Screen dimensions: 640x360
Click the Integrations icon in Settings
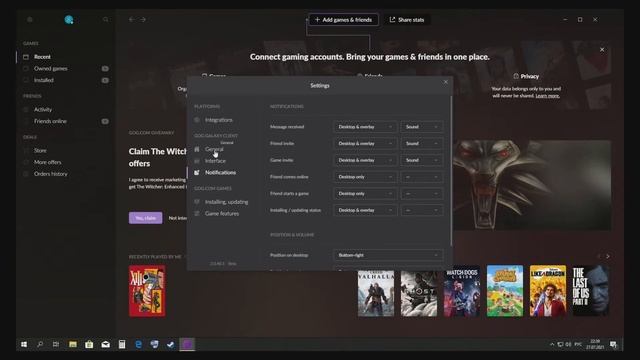coord(197,120)
